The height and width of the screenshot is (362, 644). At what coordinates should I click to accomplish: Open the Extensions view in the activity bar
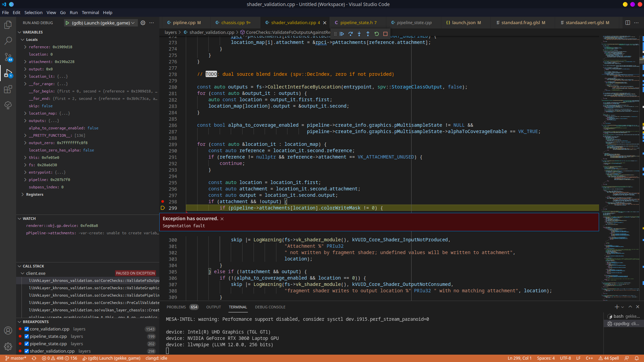8,89
